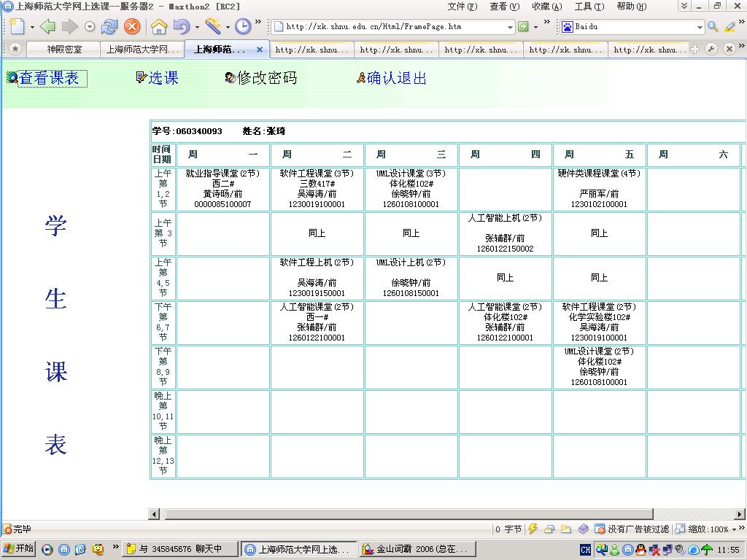
Task: Refresh the page with the blue arrows icon
Action: point(109,26)
